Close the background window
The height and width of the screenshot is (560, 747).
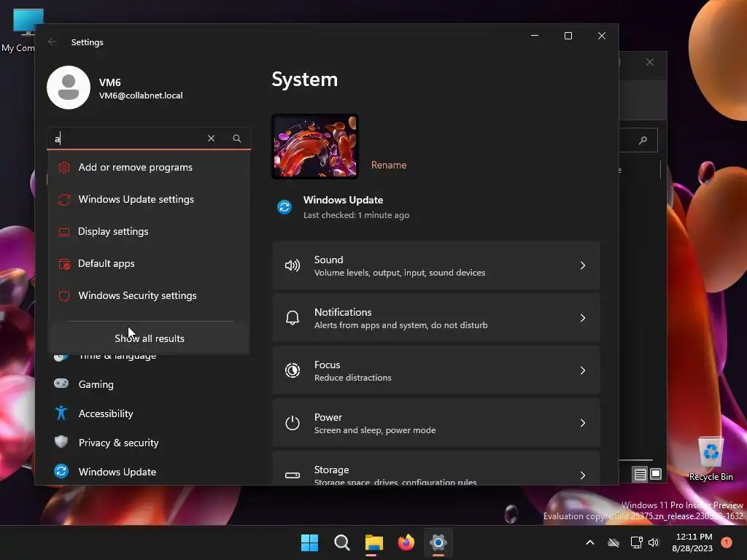pos(650,63)
